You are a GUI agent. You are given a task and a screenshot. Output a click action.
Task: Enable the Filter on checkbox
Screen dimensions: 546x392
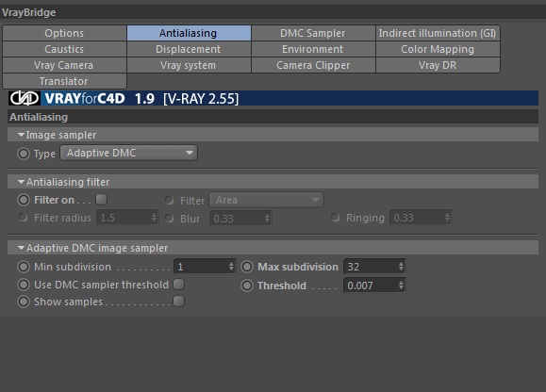tap(101, 200)
